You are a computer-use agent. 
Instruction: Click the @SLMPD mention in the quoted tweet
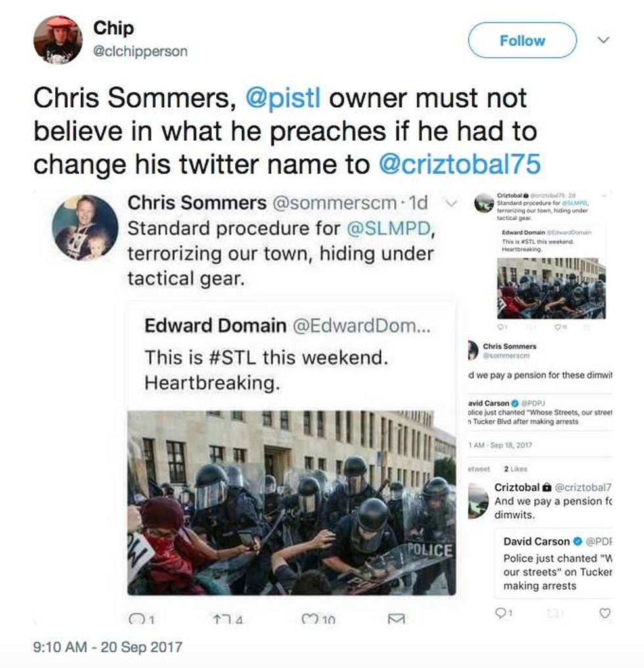click(x=384, y=229)
